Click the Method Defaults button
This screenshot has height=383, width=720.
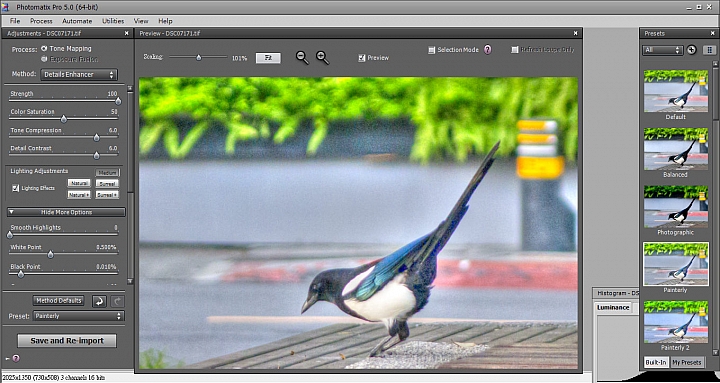click(x=58, y=301)
